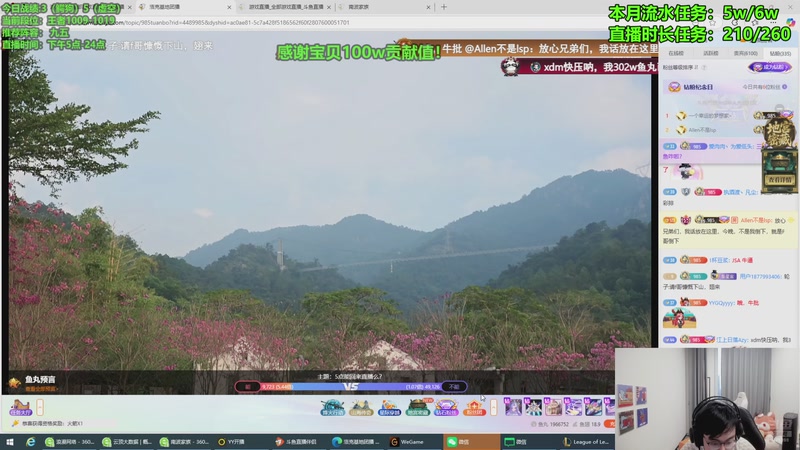
Task: Switch to the 贵宾(6100) tab
Action: 745,53
